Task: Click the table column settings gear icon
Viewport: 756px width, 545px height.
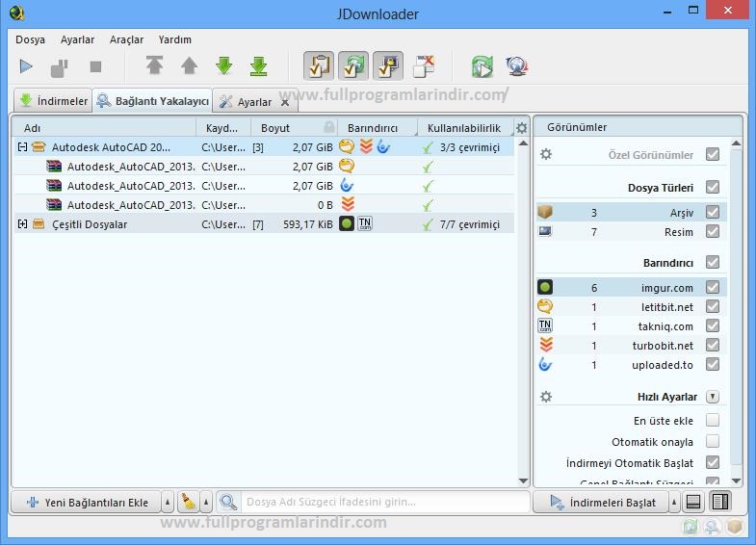Action: click(521, 128)
